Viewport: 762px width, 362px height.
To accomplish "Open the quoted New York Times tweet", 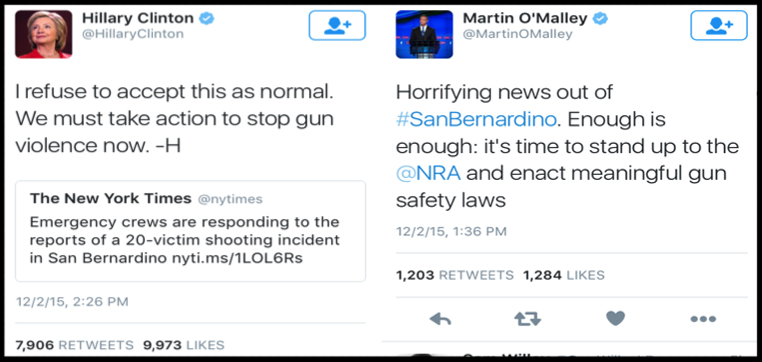I will pos(190,231).
